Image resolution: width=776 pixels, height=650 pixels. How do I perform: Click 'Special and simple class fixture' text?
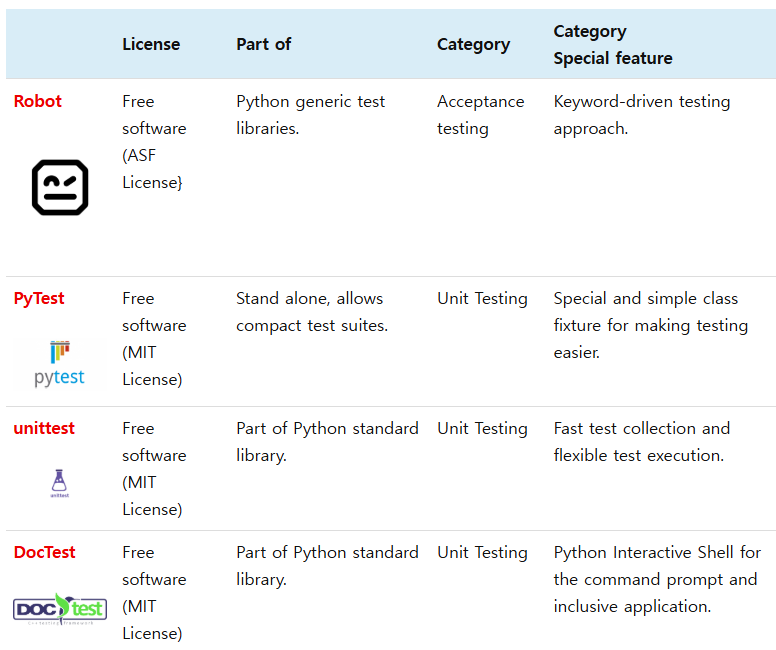coord(650,325)
